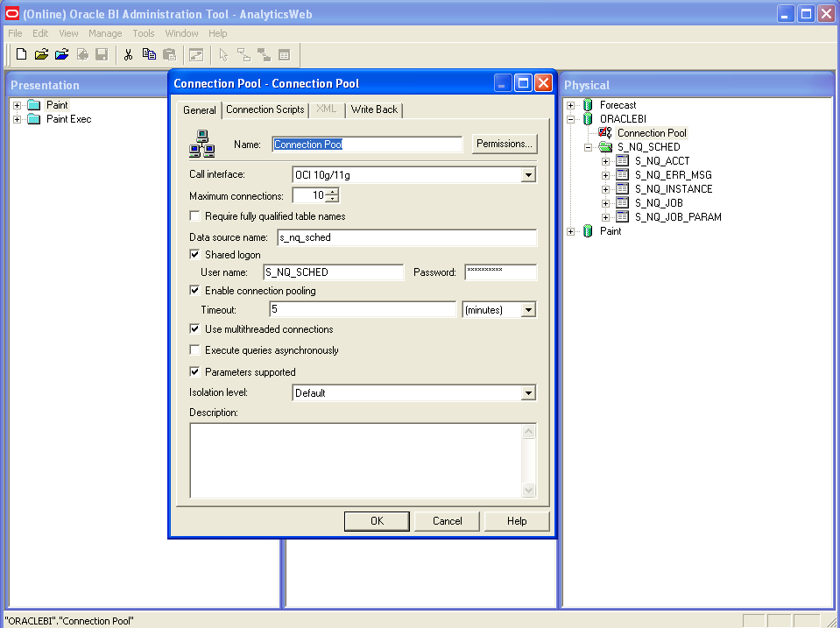
Task: Click the Oracle logo icon in title bar
Action: 11,14
